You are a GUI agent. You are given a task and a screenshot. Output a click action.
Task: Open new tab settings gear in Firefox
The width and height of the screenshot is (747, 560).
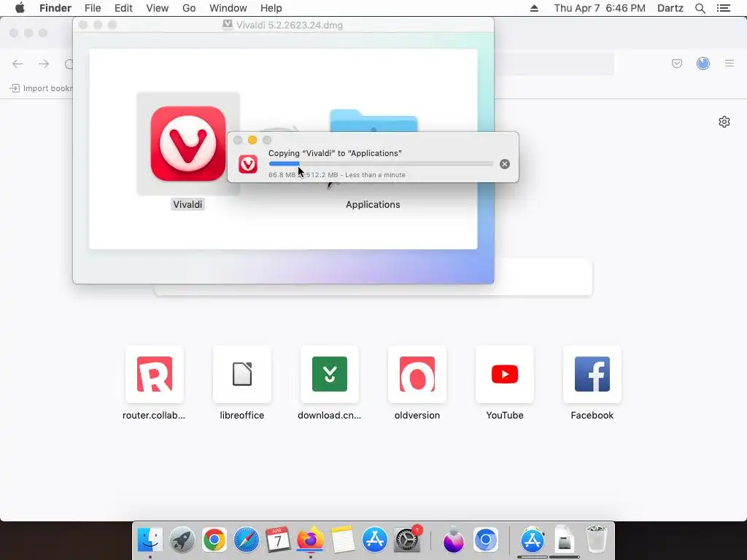click(724, 122)
